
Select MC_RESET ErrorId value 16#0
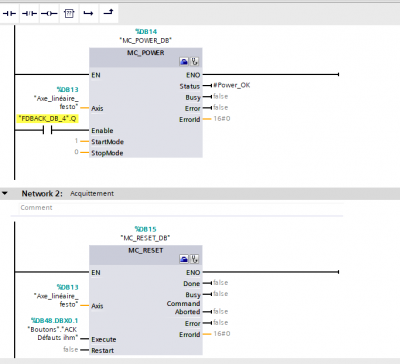222,334
